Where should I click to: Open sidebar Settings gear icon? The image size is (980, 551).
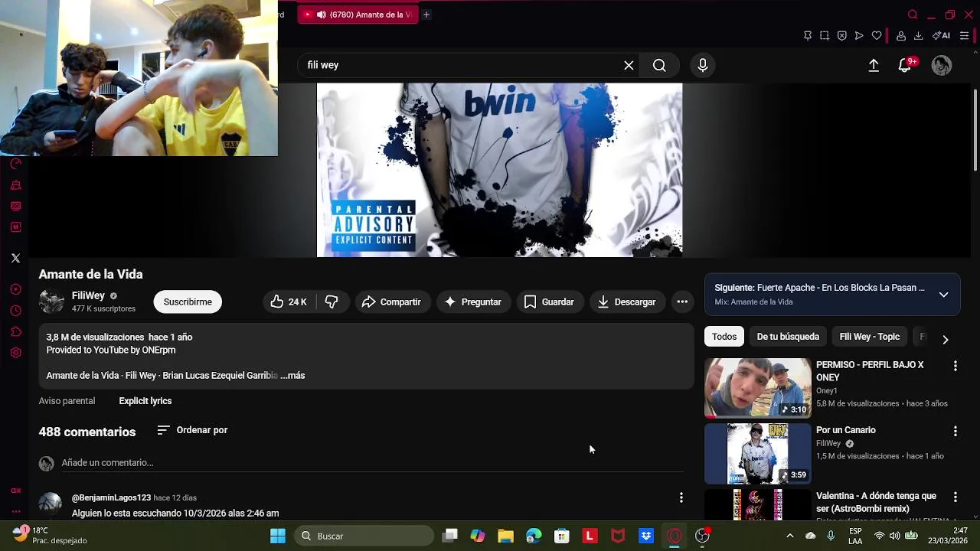pyautogui.click(x=15, y=353)
